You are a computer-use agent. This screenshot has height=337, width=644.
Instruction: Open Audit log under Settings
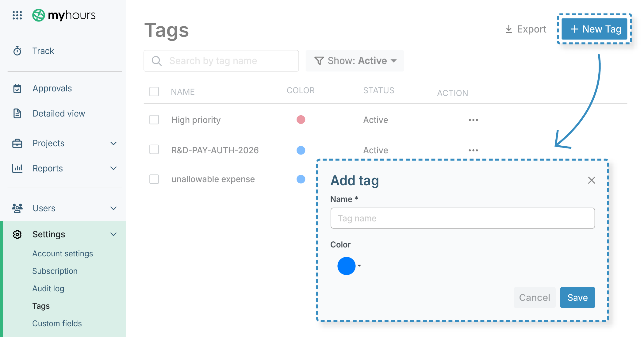pyautogui.click(x=48, y=289)
